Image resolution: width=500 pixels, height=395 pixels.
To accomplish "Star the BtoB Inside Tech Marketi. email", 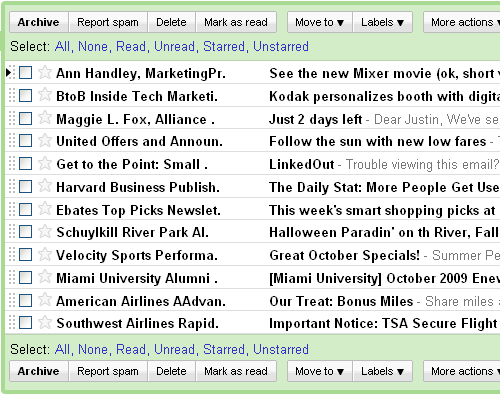I will 45,95.
